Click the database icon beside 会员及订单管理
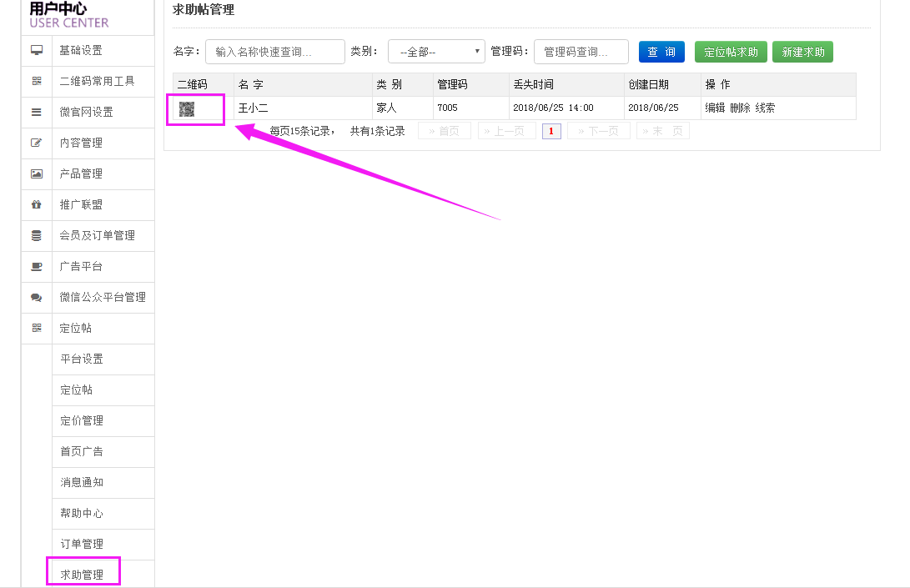 point(37,236)
